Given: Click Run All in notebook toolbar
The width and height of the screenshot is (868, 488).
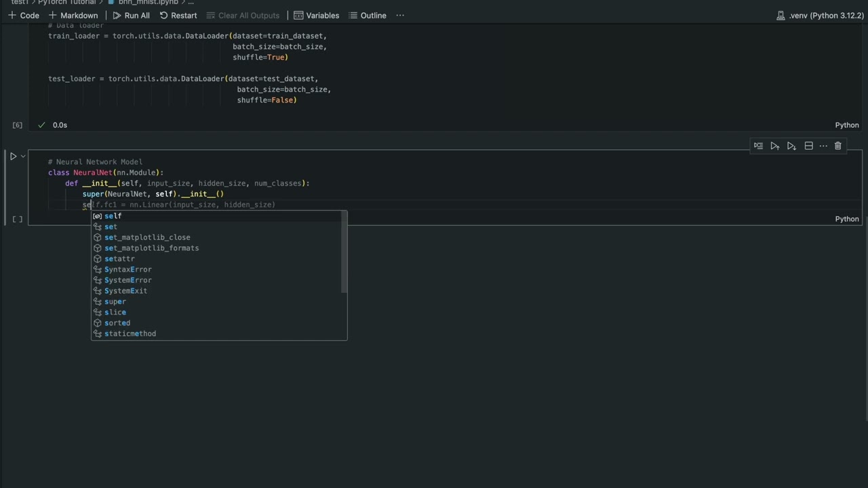Looking at the screenshot, I should (131, 15).
